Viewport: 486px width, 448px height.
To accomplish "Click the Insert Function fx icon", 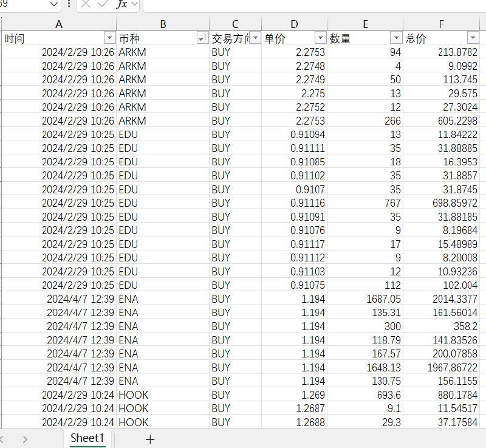I will (x=121, y=4).
